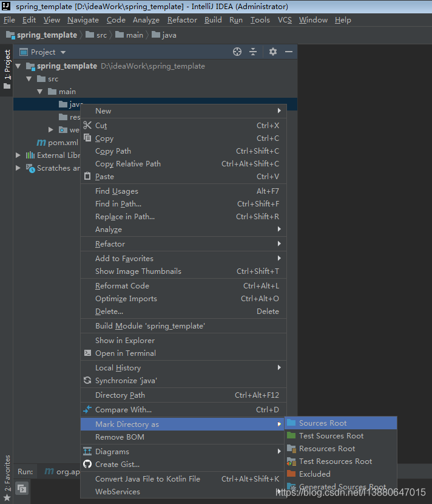Open the Navigate menu in menu bar

(83, 20)
